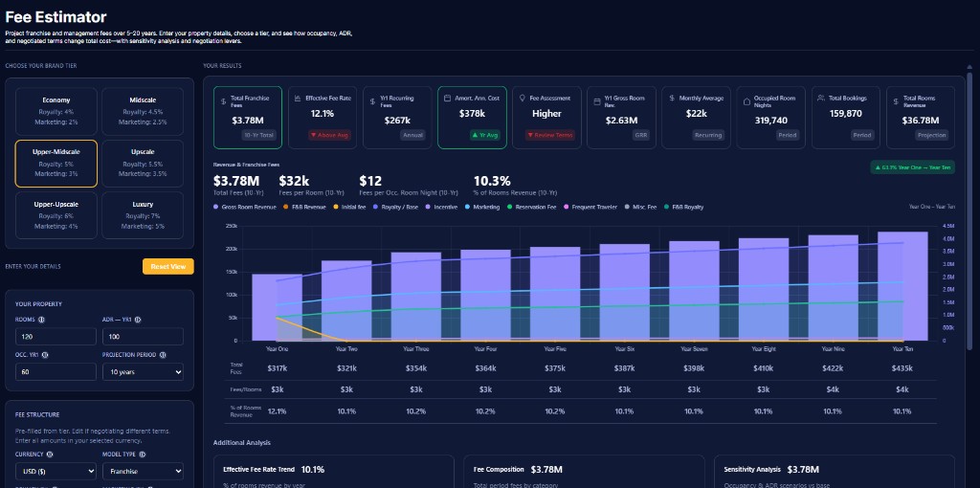This screenshot has height=488, width=980.
Task: Open the Sensitivity Analysis card
Action: click(835, 471)
